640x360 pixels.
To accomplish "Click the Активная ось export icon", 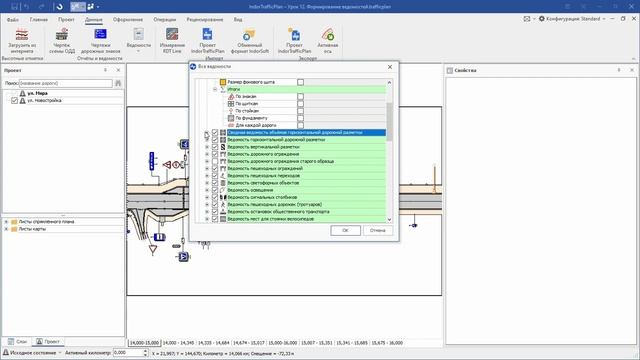I will 327,34.
